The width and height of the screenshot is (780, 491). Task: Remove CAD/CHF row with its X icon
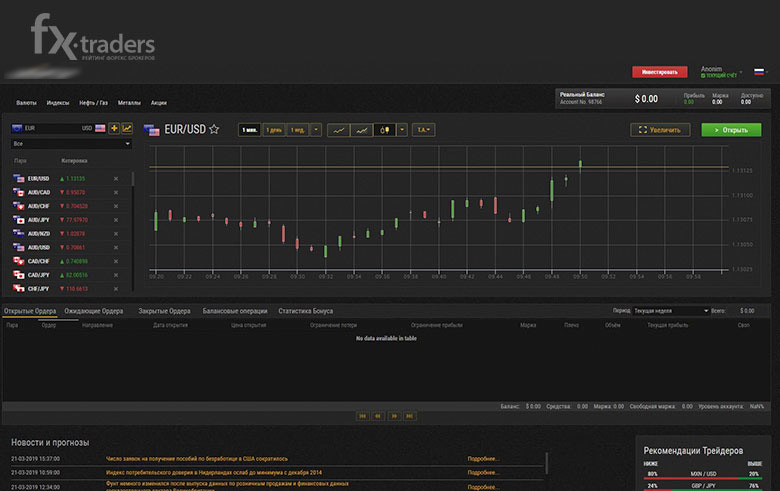pos(116,261)
